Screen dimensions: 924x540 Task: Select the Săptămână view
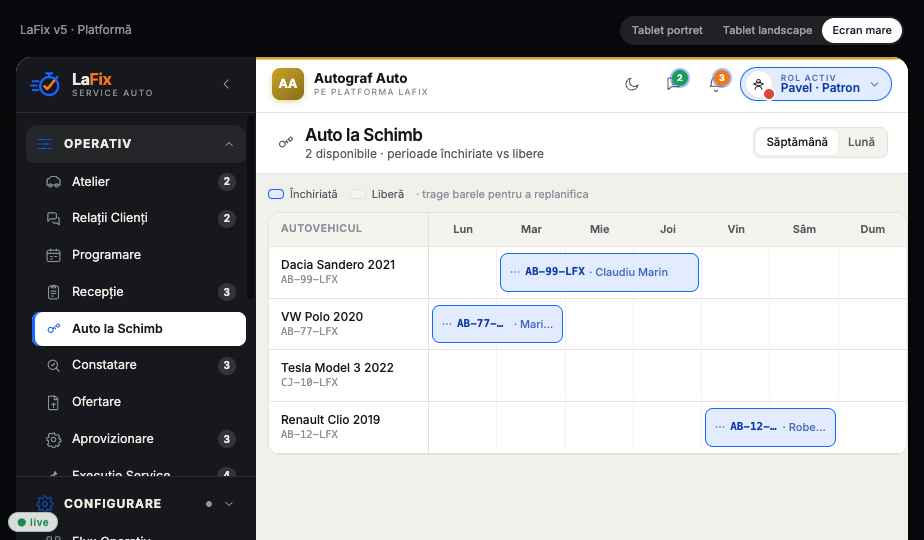797,142
